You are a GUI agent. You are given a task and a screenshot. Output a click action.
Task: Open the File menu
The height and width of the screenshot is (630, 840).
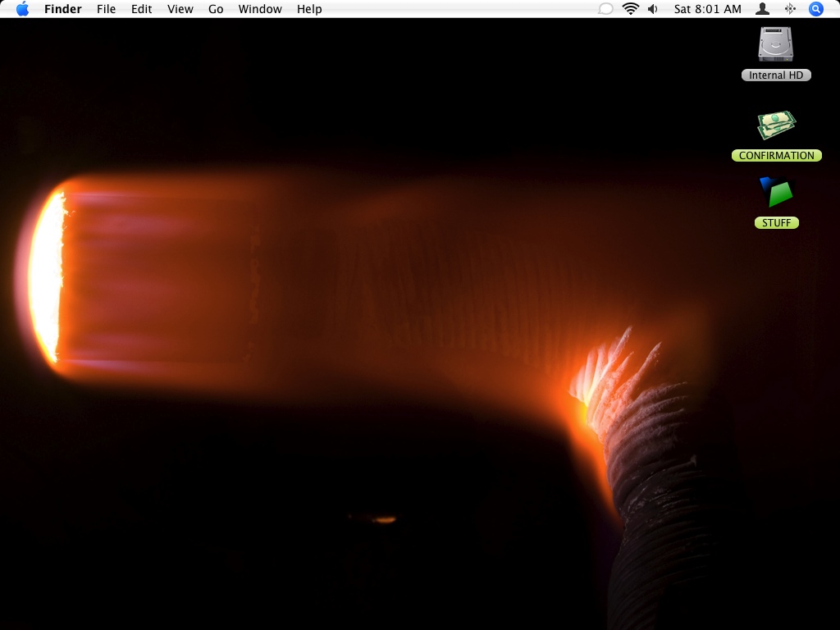(x=106, y=9)
